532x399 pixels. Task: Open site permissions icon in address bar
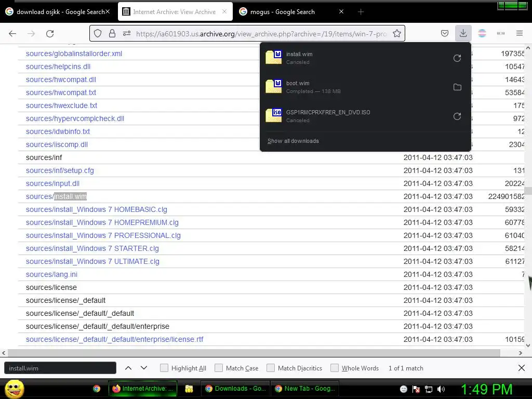(x=127, y=33)
